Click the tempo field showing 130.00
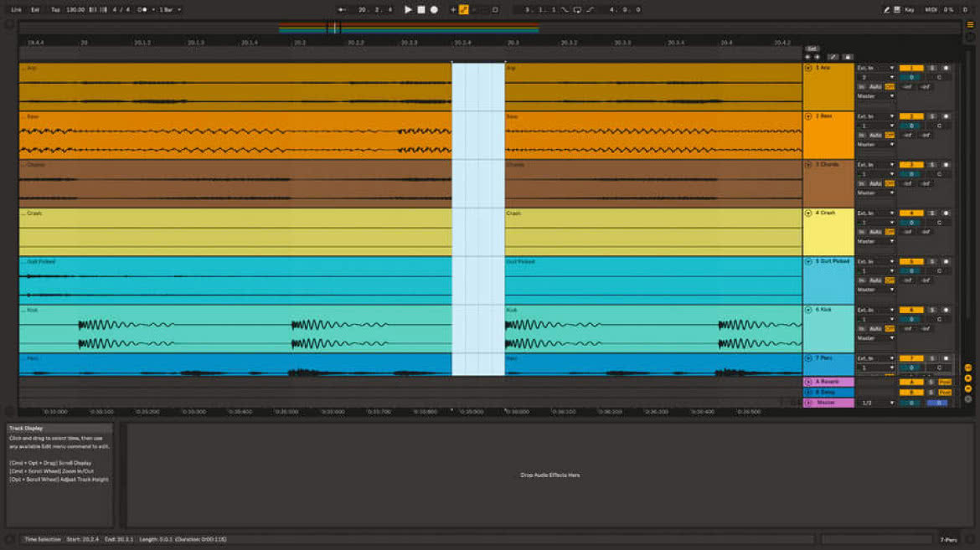The image size is (980, 550). (x=75, y=9)
